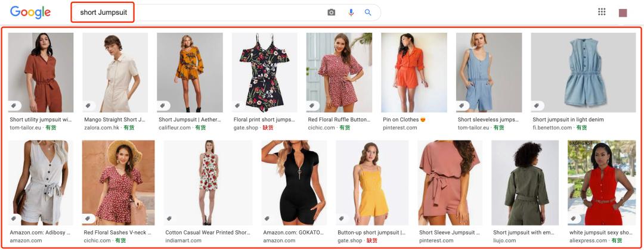The height and width of the screenshot is (250, 644).
Task: Search by image using camera icon
Action: [332, 12]
